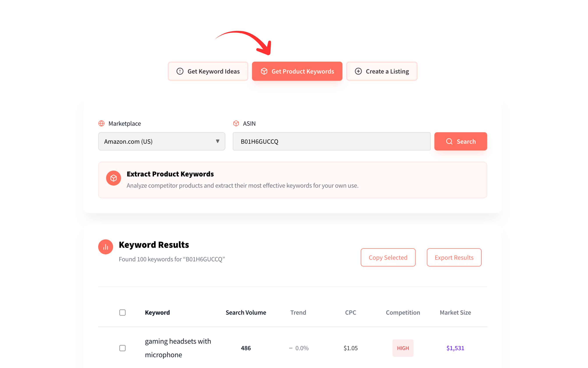Switch to the Get Keyword Ideas tab
The image size is (588, 368).
pyautogui.click(x=208, y=71)
